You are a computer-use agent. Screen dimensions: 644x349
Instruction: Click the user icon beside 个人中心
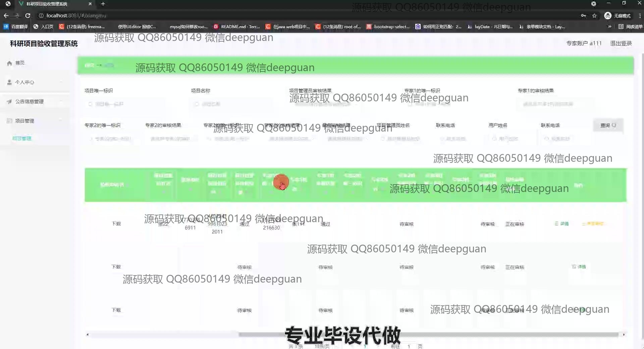tap(9, 82)
